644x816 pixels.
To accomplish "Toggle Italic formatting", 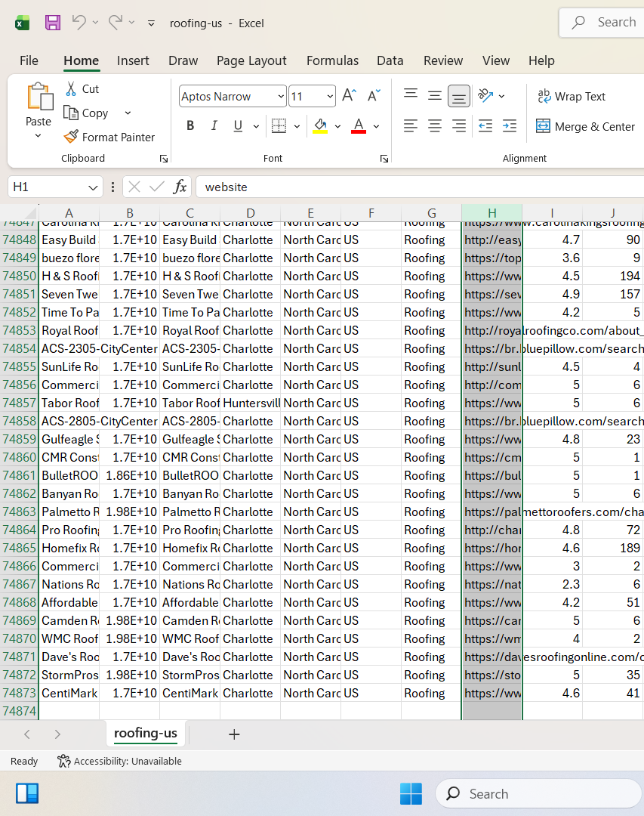I will (x=214, y=125).
